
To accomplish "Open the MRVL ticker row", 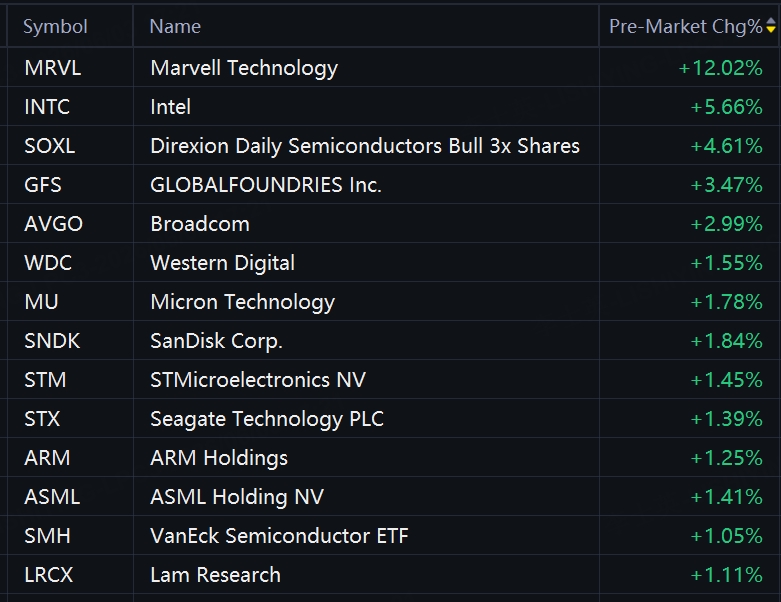I will (x=390, y=68).
